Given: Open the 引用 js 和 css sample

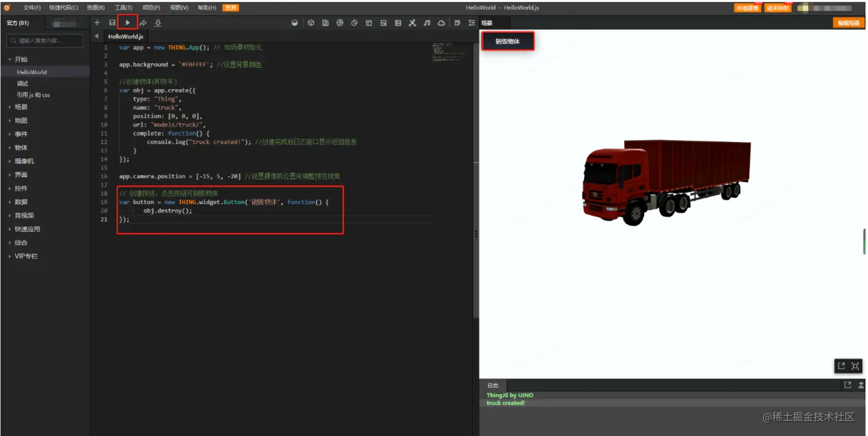Looking at the screenshot, I should click(33, 95).
